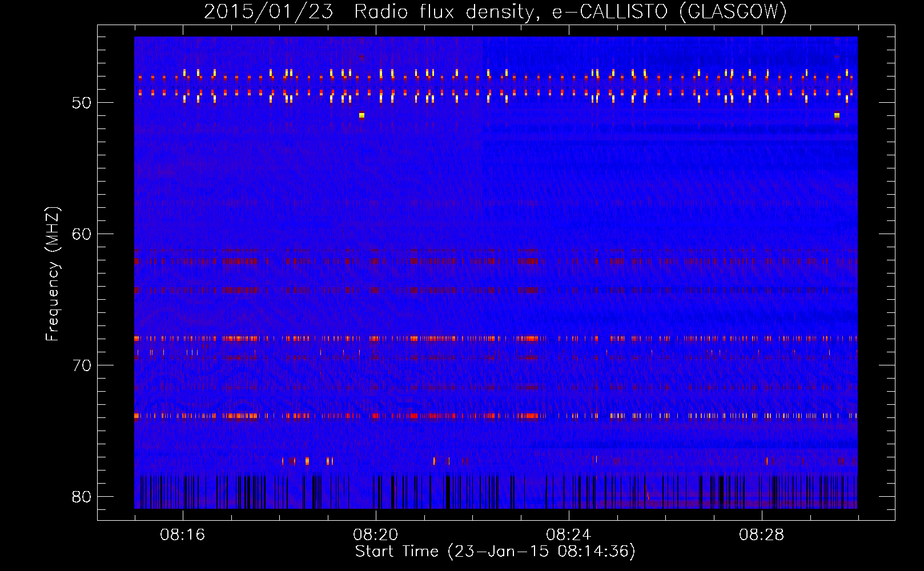Click the 60 MHz frequency tick label
The image size is (924, 571).
[x=82, y=234]
